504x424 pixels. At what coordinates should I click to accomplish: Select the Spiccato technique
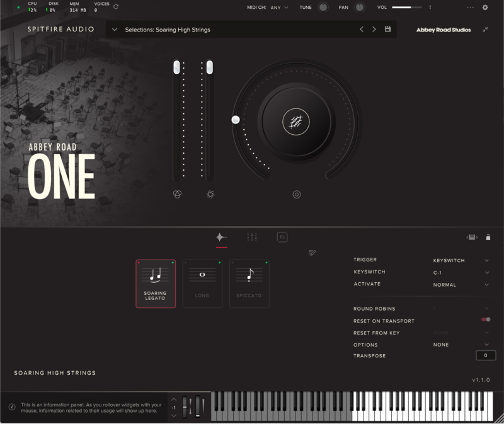(249, 284)
